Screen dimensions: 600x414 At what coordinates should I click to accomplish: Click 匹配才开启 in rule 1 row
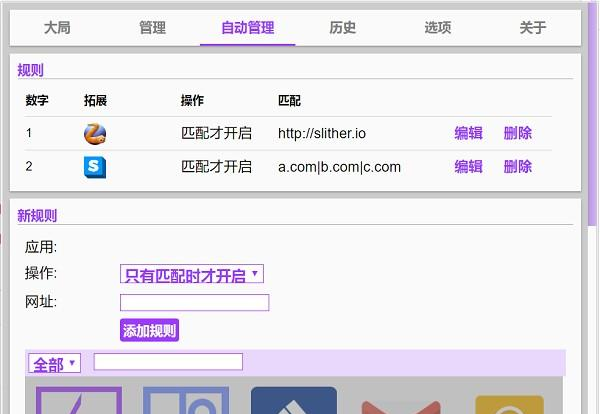[216, 133]
